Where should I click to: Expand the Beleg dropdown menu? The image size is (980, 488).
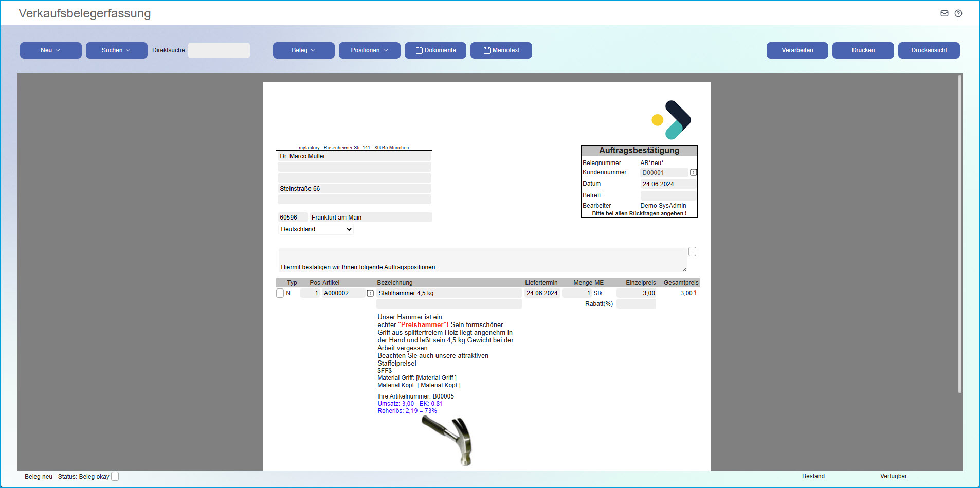pos(304,50)
